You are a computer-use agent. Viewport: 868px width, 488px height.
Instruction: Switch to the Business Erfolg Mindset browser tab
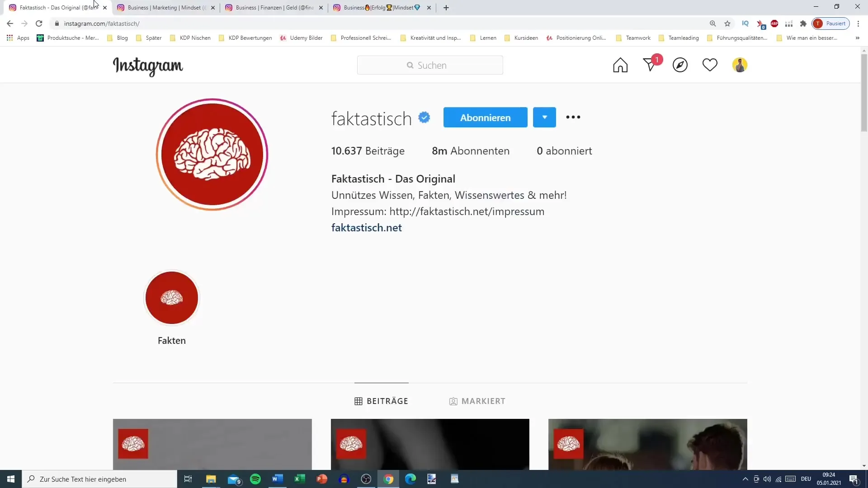click(x=382, y=8)
